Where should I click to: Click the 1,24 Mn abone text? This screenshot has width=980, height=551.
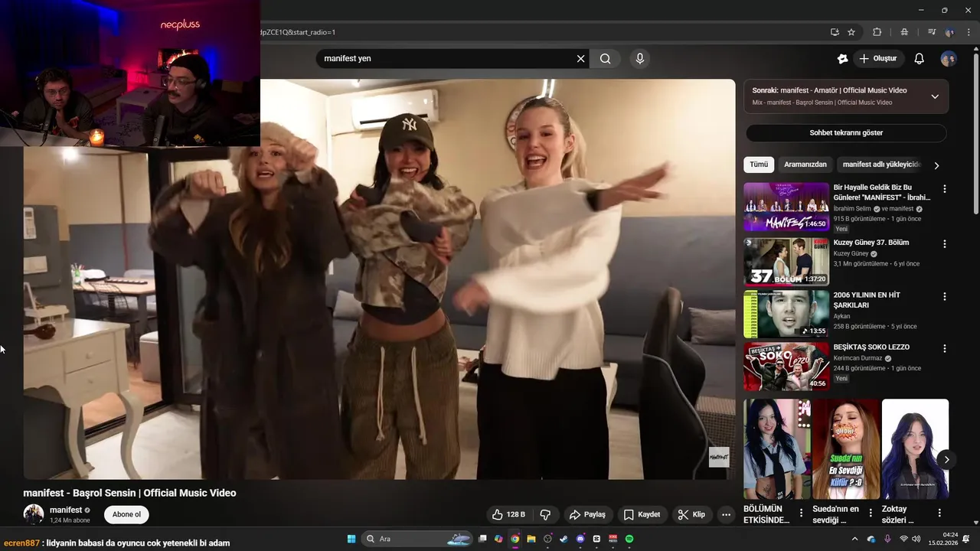(70, 520)
